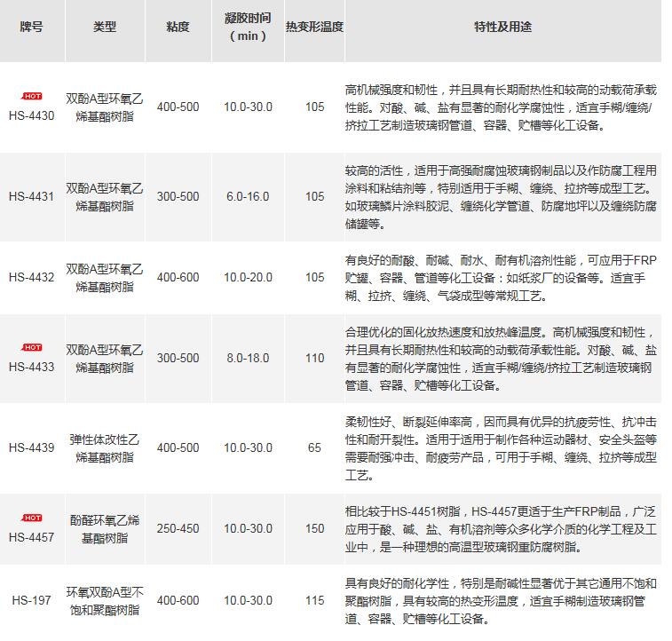Viewport: 672px width, 641px height.
Task: Select the HS-4439 product code
Action: 32,448
